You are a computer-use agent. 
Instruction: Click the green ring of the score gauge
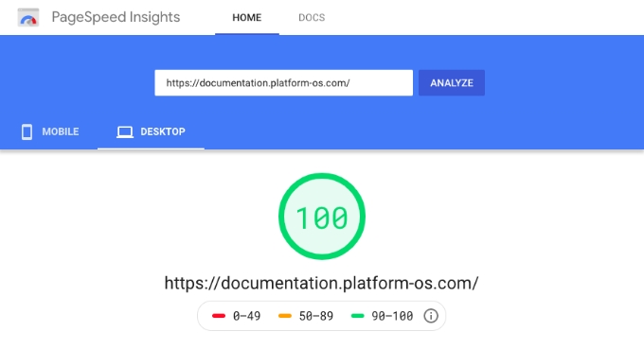point(322,176)
